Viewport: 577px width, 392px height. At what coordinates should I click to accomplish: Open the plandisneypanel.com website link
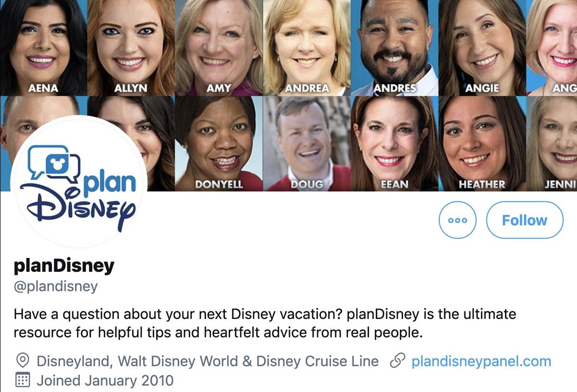pyautogui.click(x=481, y=361)
